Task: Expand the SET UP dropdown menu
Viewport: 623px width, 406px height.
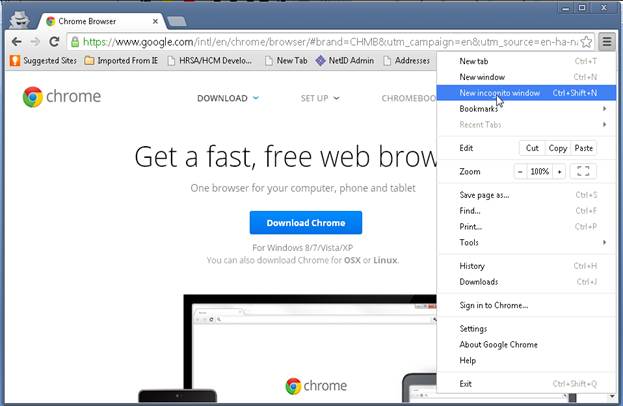Action: tap(320, 98)
